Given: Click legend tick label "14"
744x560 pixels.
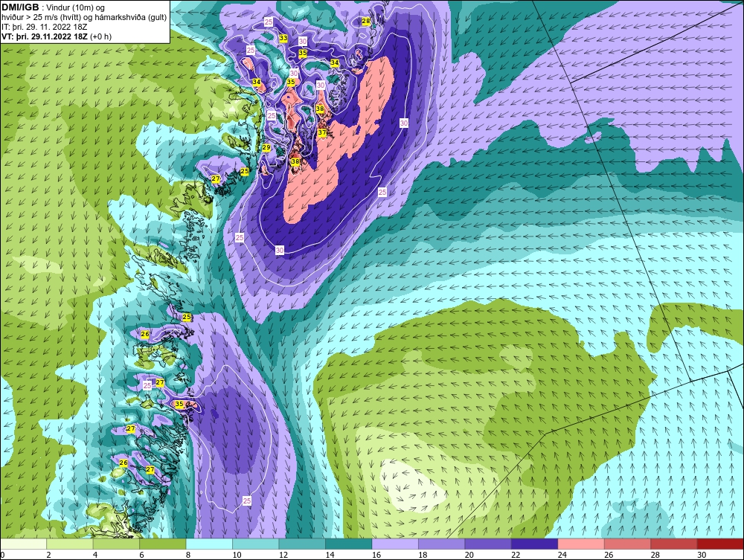Looking at the screenshot, I should click(x=330, y=555).
